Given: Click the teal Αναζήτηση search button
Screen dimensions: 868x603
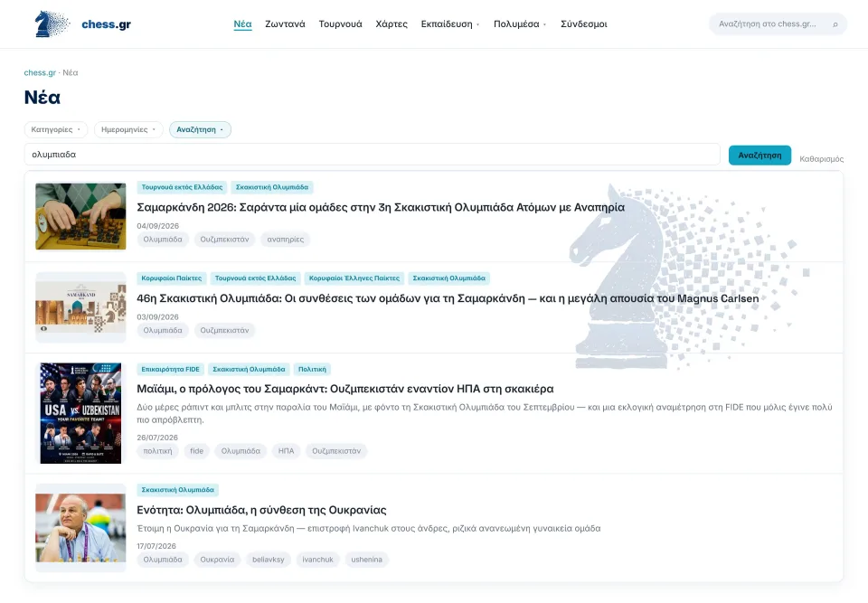Looking at the screenshot, I should pyautogui.click(x=759, y=155).
